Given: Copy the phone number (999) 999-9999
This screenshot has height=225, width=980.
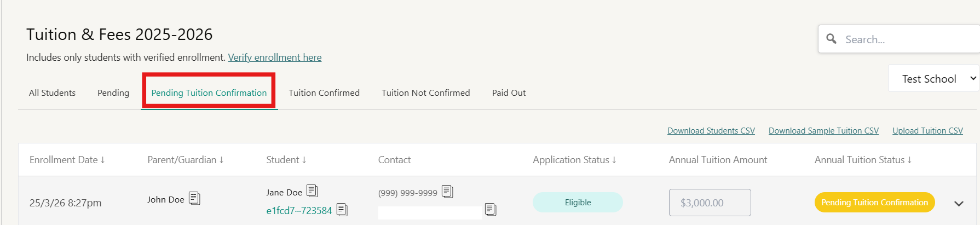Looking at the screenshot, I should (x=447, y=192).
